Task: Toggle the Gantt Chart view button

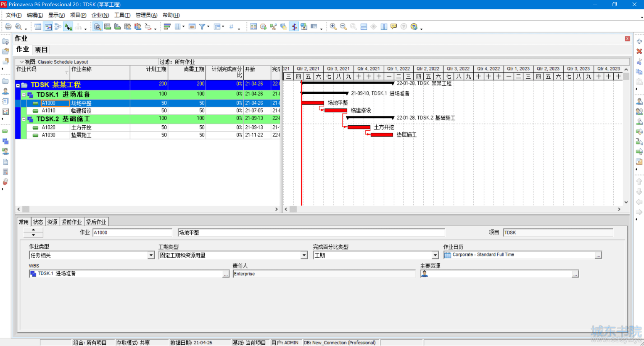Action: pos(48,26)
